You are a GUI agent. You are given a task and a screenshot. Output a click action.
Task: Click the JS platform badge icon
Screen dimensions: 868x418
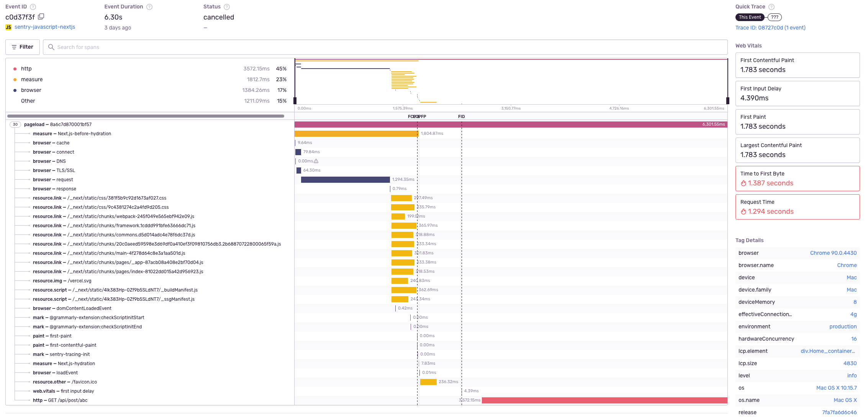click(x=8, y=27)
